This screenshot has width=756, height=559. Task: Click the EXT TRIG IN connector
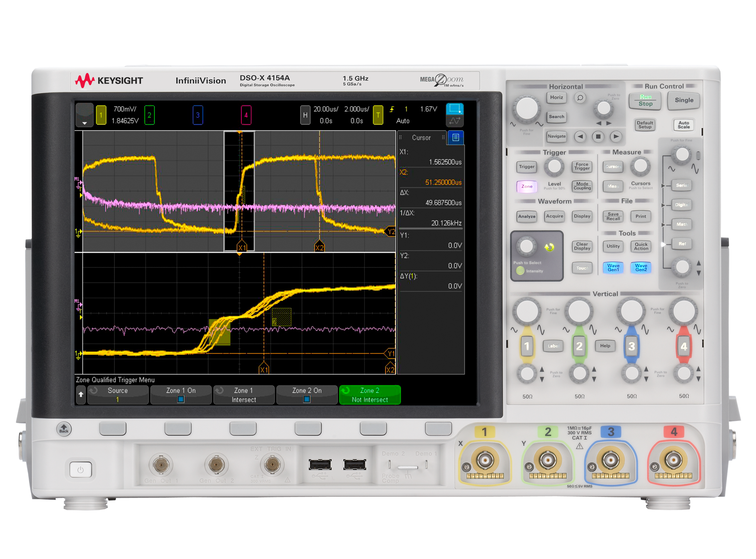272,464
